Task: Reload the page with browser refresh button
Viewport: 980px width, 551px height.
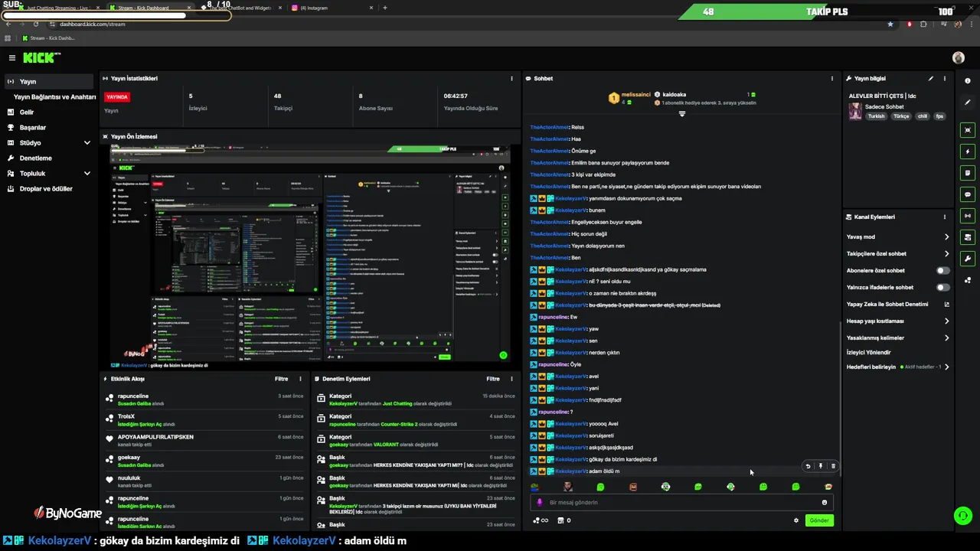Action: click(35, 24)
